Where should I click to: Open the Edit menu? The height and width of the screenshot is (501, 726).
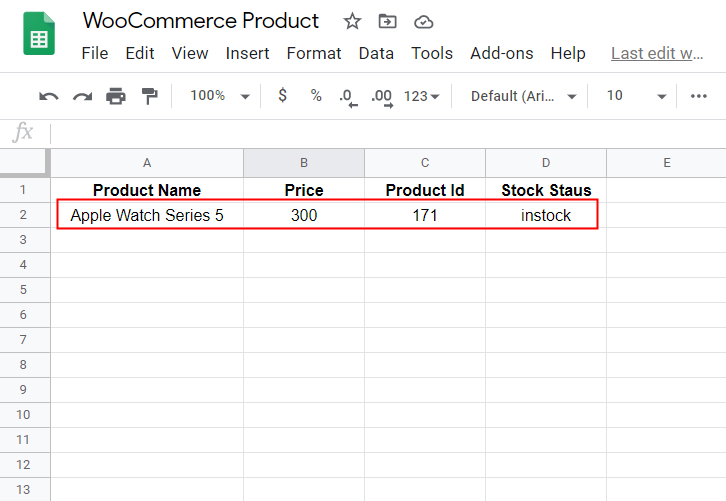(x=140, y=53)
